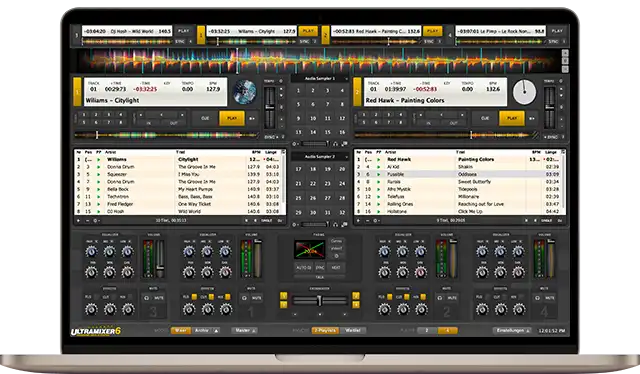Click deck 1 album cover artwork
The width and height of the screenshot is (640, 374).
point(245,92)
